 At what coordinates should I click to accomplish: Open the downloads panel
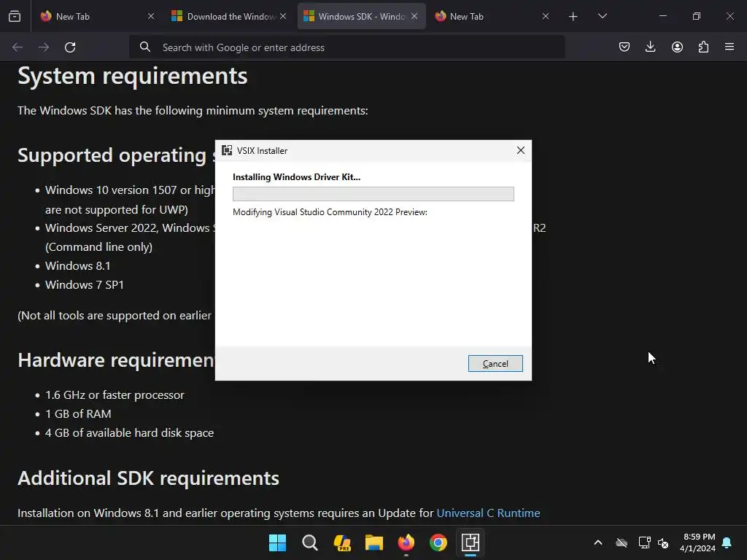click(x=650, y=47)
